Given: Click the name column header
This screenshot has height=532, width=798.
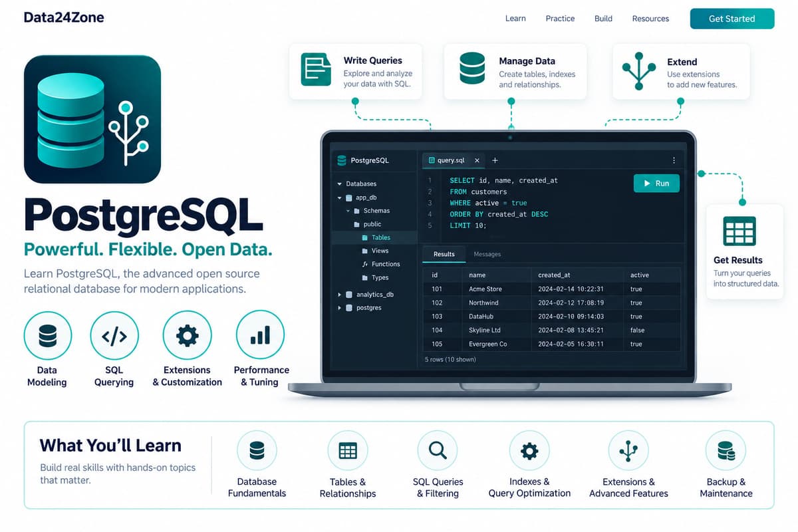Looking at the screenshot, I should click(x=477, y=275).
